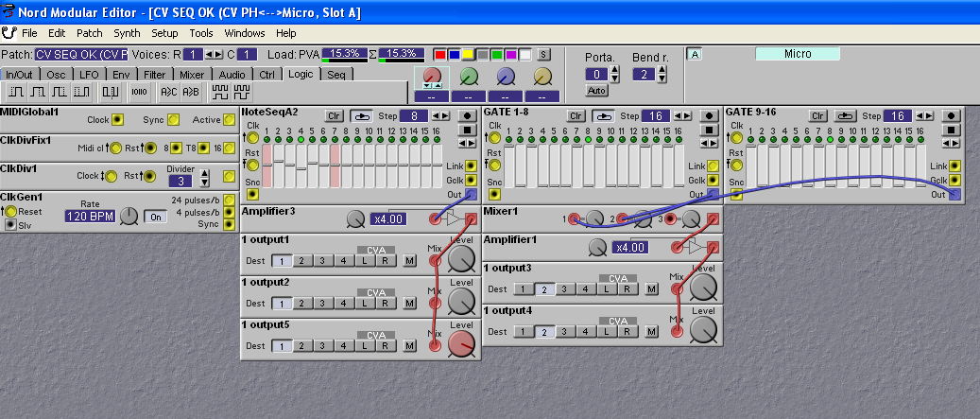Click the red knob in the patch toolbar
Image resolution: width=980 pixels, height=419 pixels.
coord(432,77)
